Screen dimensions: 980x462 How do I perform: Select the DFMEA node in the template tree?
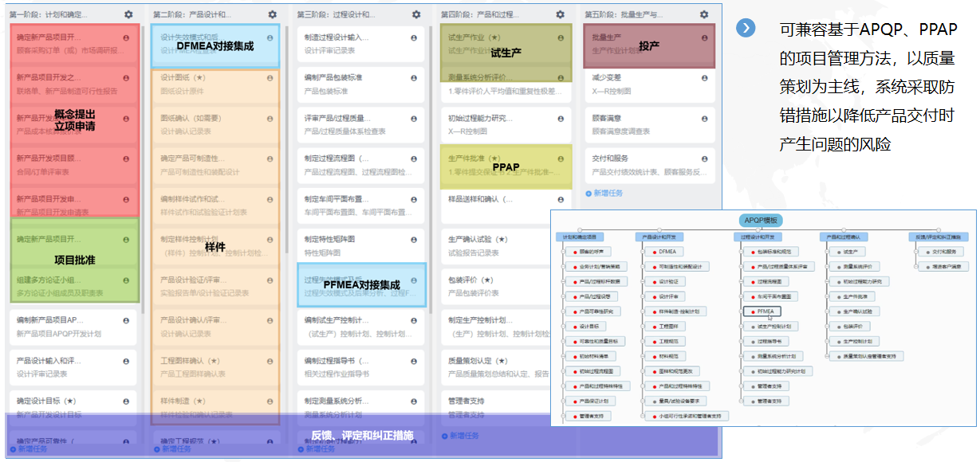667,252
